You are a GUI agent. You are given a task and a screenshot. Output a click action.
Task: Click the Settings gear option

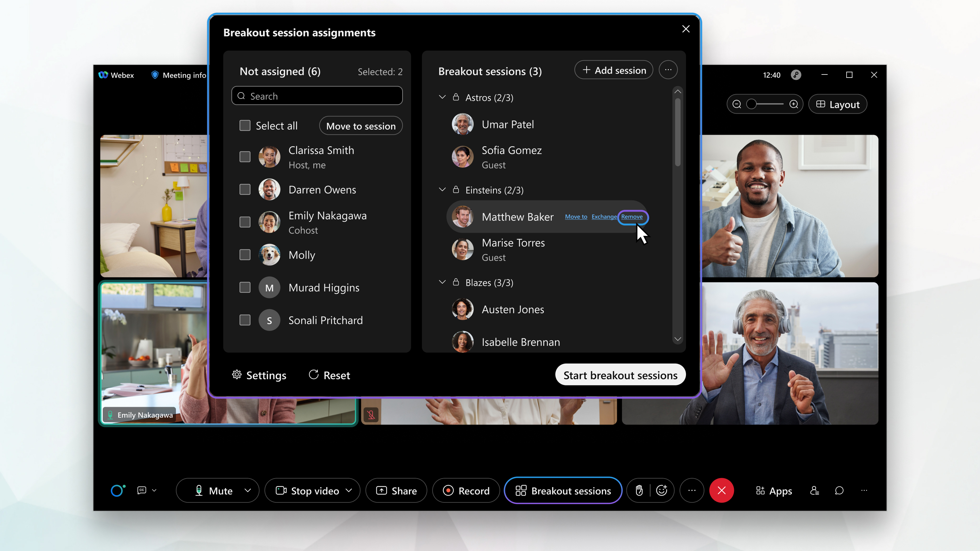(259, 375)
